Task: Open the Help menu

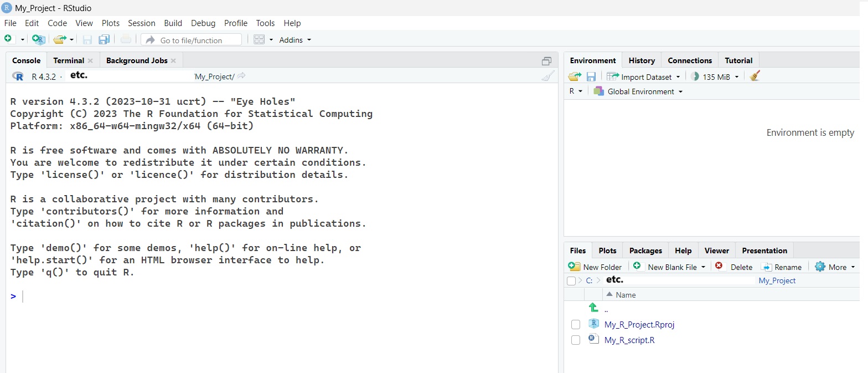Action: [x=292, y=23]
